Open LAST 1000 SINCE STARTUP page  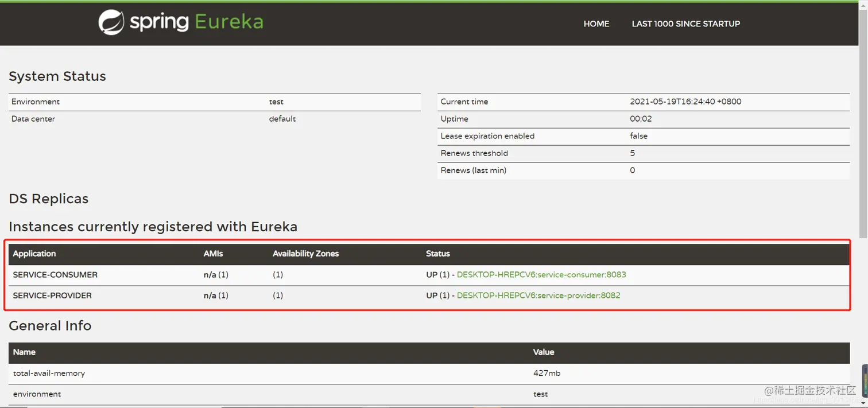pyautogui.click(x=686, y=24)
